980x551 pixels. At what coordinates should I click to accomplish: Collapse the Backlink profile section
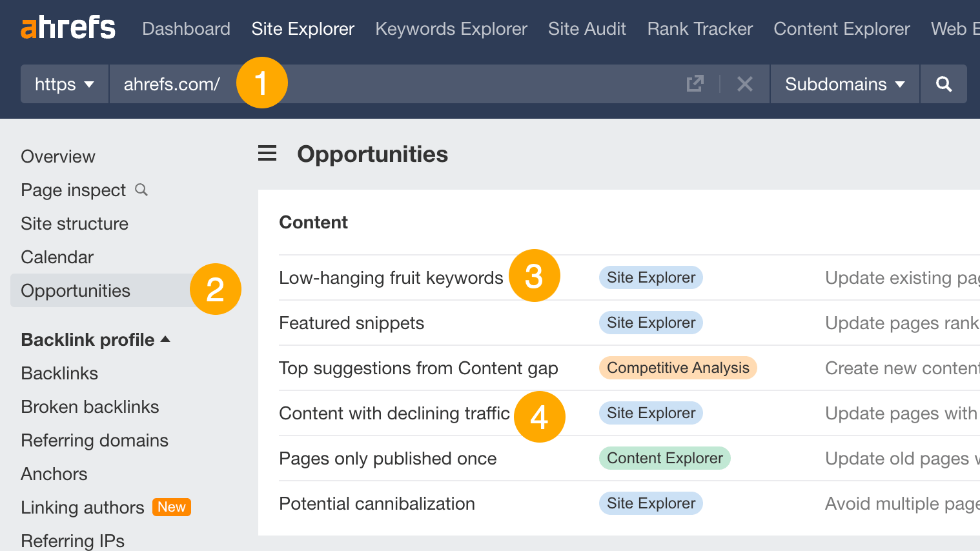coord(166,338)
